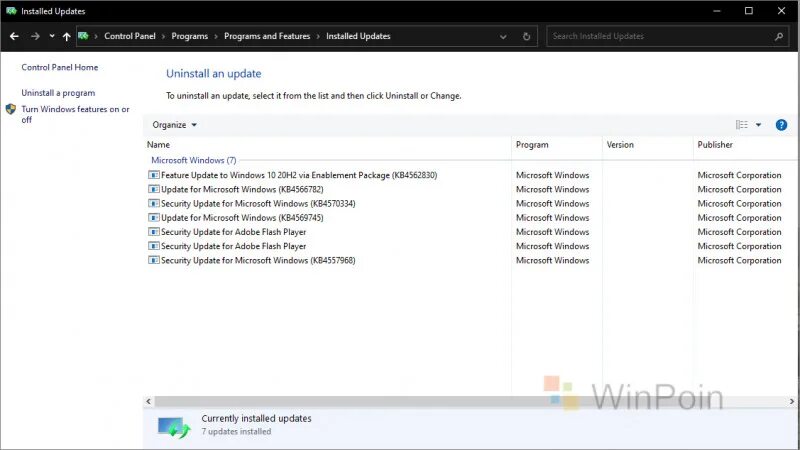
Task: Refresh the Installed Updates list
Action: [x=526, y=37]
